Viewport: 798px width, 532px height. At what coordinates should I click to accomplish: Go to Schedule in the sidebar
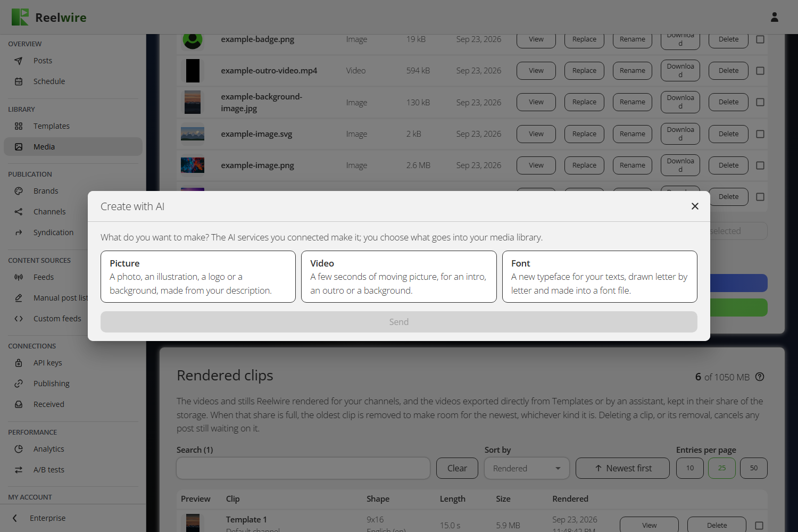coord(73,81)
